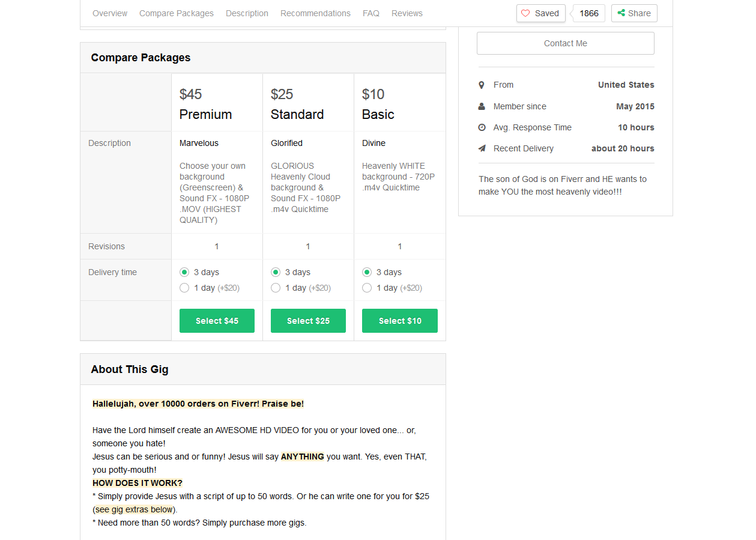The image size is (756, 540).
Task: Click the about 20 hours delivery value
Action: point(623,148)
